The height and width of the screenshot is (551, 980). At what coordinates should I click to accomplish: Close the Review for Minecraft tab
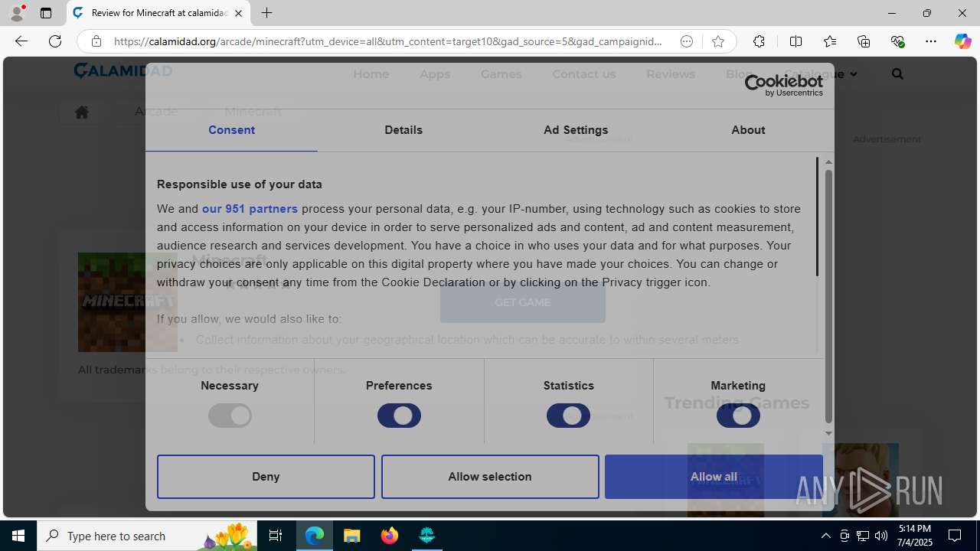[238, 13]
